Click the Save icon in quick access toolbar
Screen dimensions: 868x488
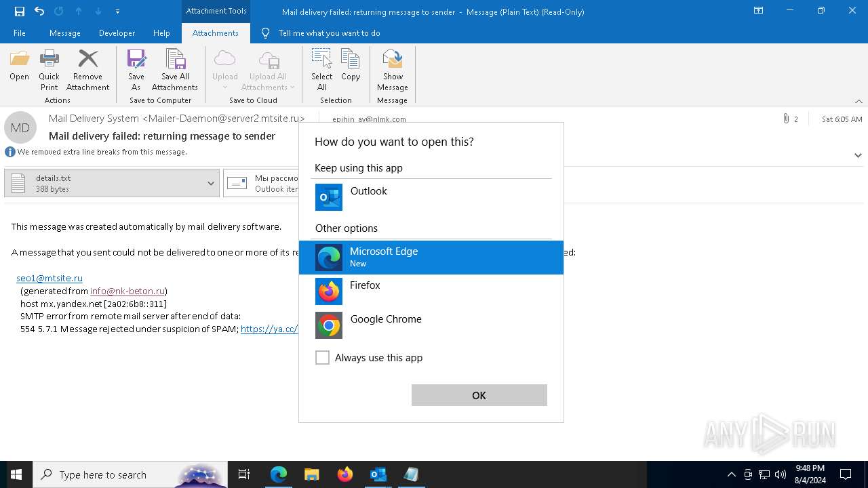click(20, 12)
